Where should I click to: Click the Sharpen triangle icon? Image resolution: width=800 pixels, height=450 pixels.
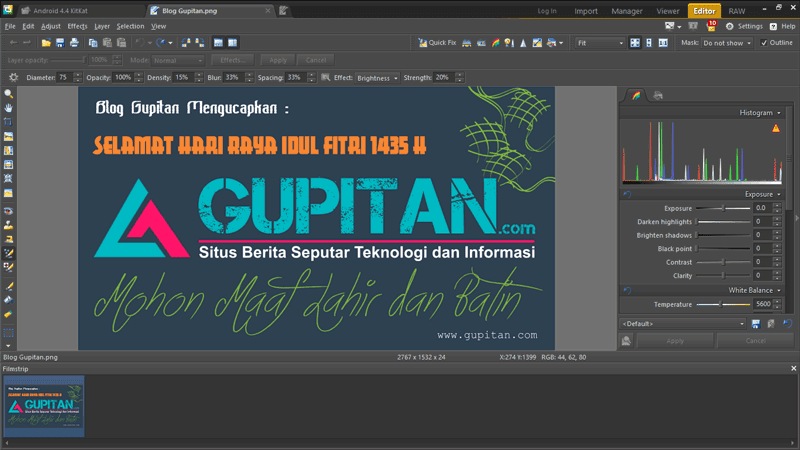[523, 43]
